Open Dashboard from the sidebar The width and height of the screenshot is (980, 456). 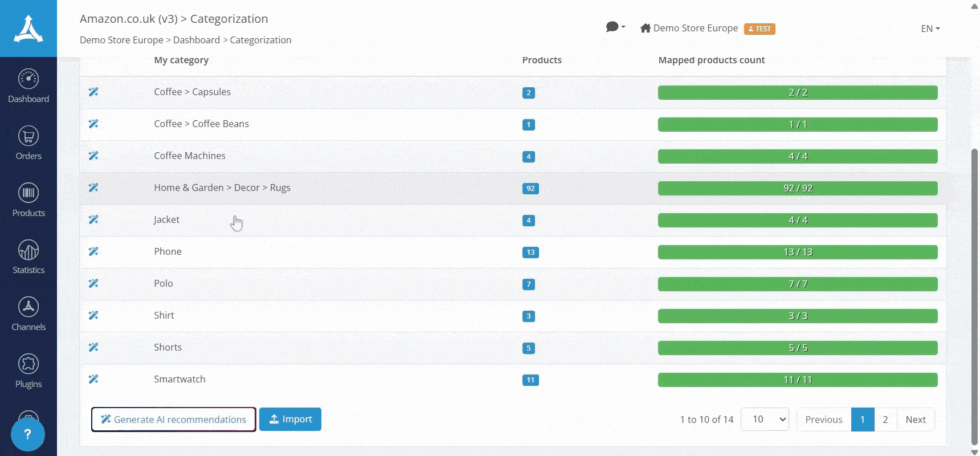(28, 86)
